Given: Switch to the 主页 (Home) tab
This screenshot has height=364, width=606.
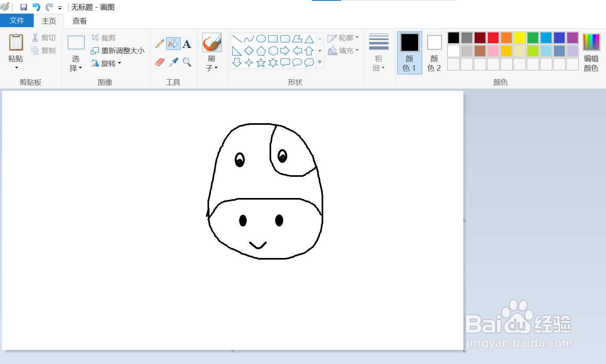Looking at the screenshot, I should (49, 21).
